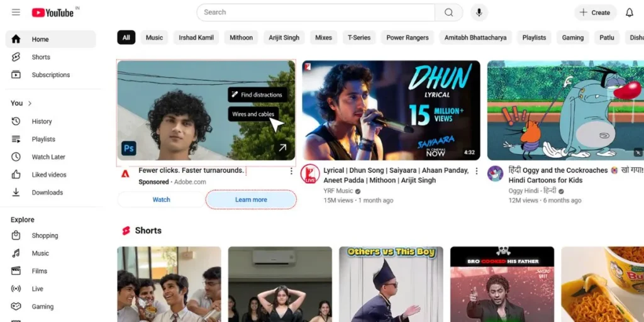Open Watch Later list
Image resolution: width=644 pixels, height=322 pixels.
(x=48, y=157)
